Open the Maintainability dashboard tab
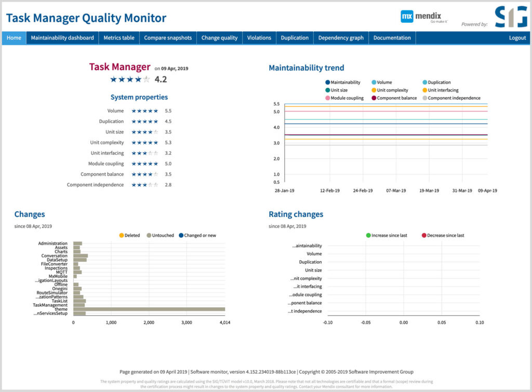 coord(62,38)
